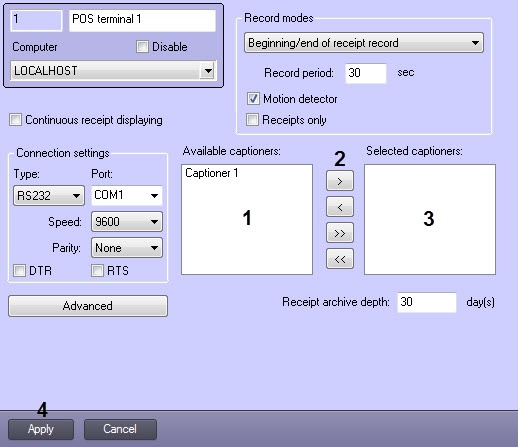Expand the 9600 speed dropdown
Image resolution: width=518 pixels, height=447 pixels.
tap(127, 221)
